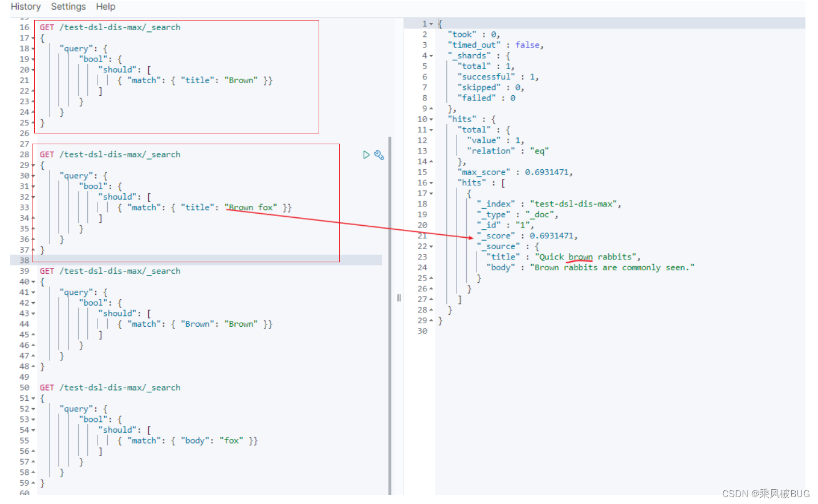This screenshot has height=504, width=818.
Task: Open the History menu
Action: [x=26, y=6]
